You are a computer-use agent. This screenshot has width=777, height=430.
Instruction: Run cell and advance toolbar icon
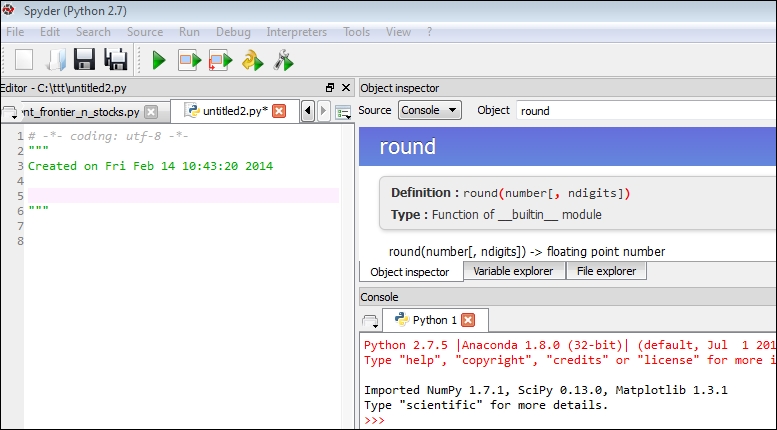click(x=220, y=60)
